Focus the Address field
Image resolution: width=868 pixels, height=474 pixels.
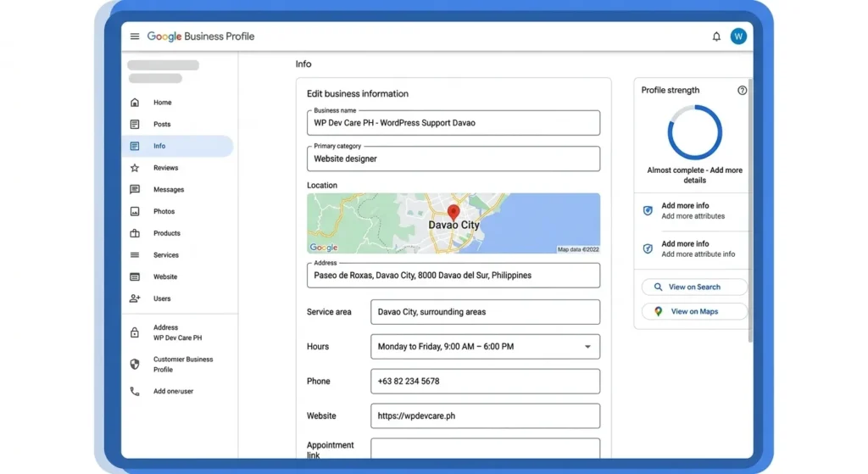click(453, 276)
